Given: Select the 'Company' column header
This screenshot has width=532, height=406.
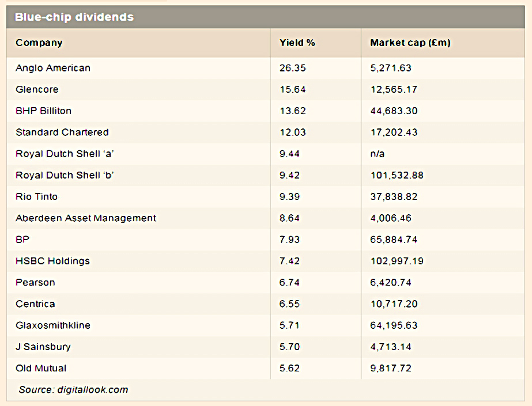Looking at the screenshot, I should pos(39,43).
